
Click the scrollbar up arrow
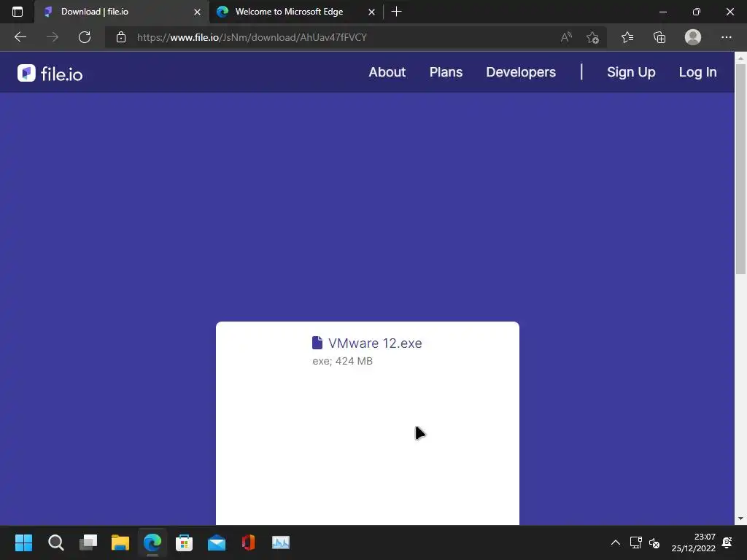coord(740,58)
